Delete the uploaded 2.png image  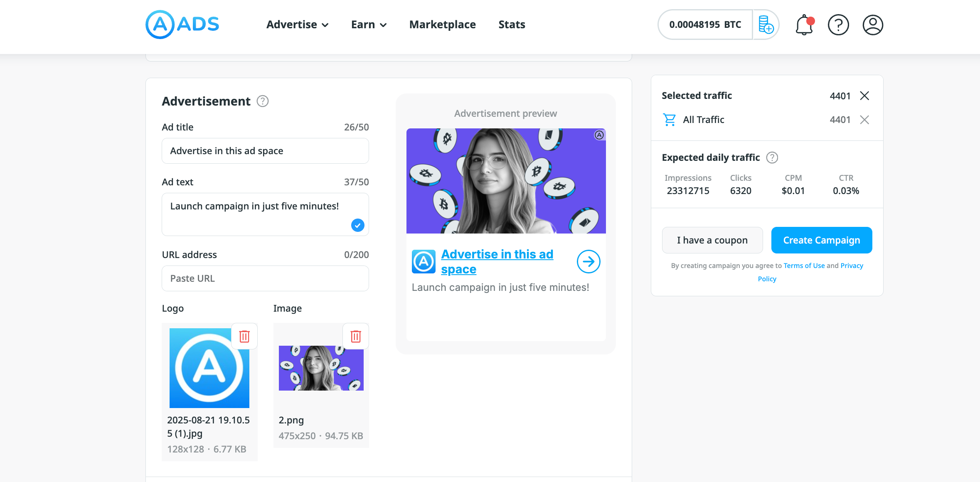click(356, 336)
